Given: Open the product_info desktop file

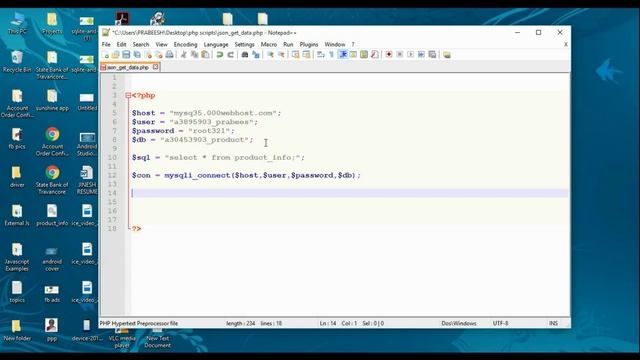Looking at the screenshot, I should (52, 215).
